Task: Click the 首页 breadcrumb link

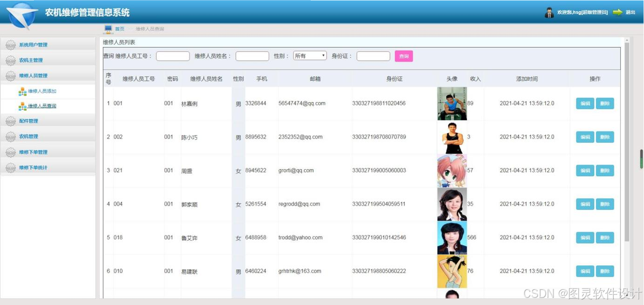Action: coord(119,29)
